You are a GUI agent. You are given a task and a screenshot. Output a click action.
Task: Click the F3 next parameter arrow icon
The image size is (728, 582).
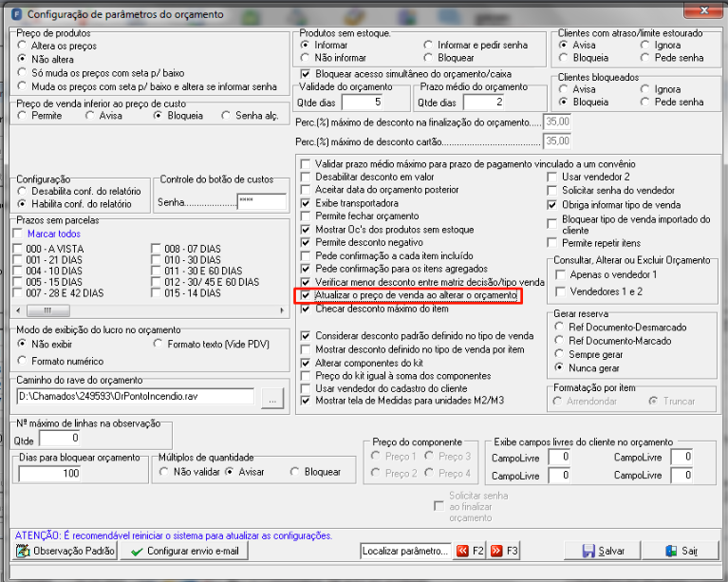[x=496, y=551]
